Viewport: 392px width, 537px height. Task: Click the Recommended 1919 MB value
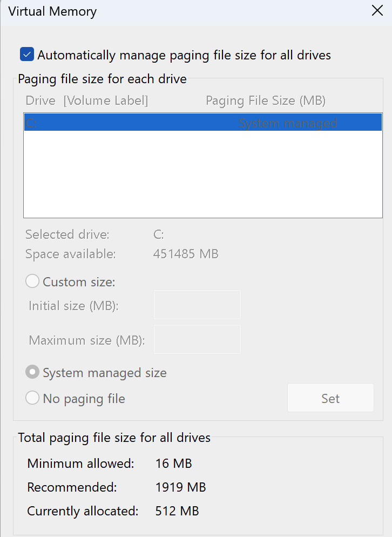(x=180, y=487)
